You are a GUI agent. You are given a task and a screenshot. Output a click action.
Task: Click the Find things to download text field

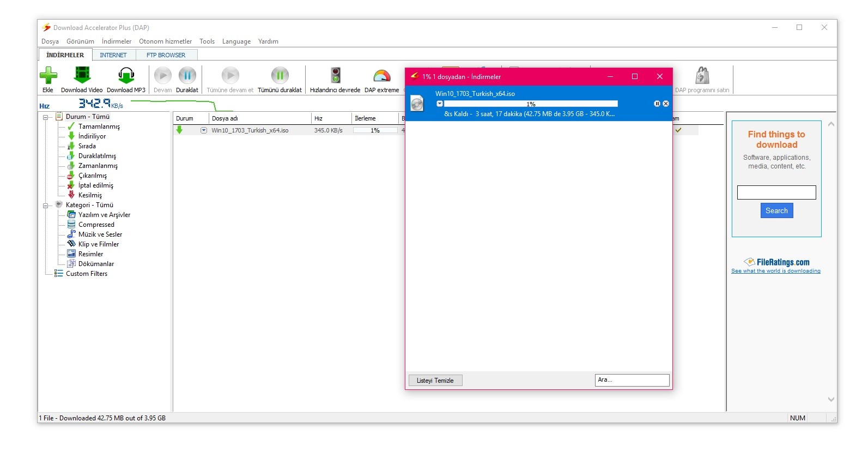(776, 192)
